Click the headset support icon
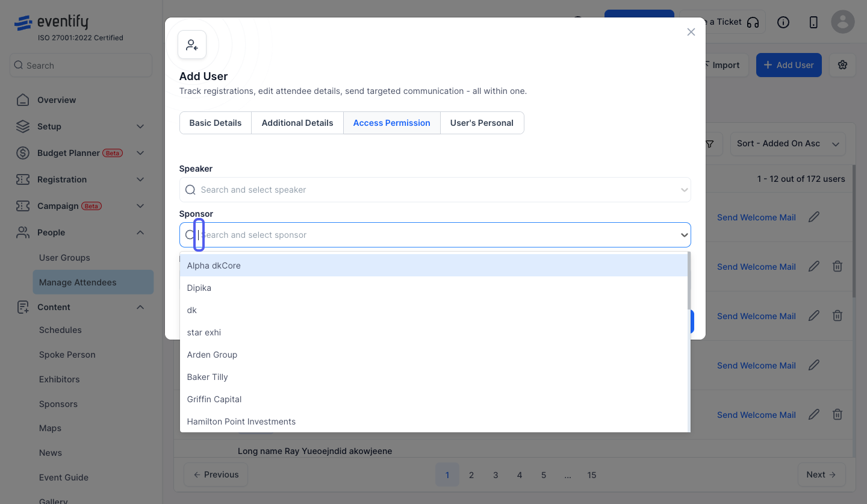 tap(753, 22)
